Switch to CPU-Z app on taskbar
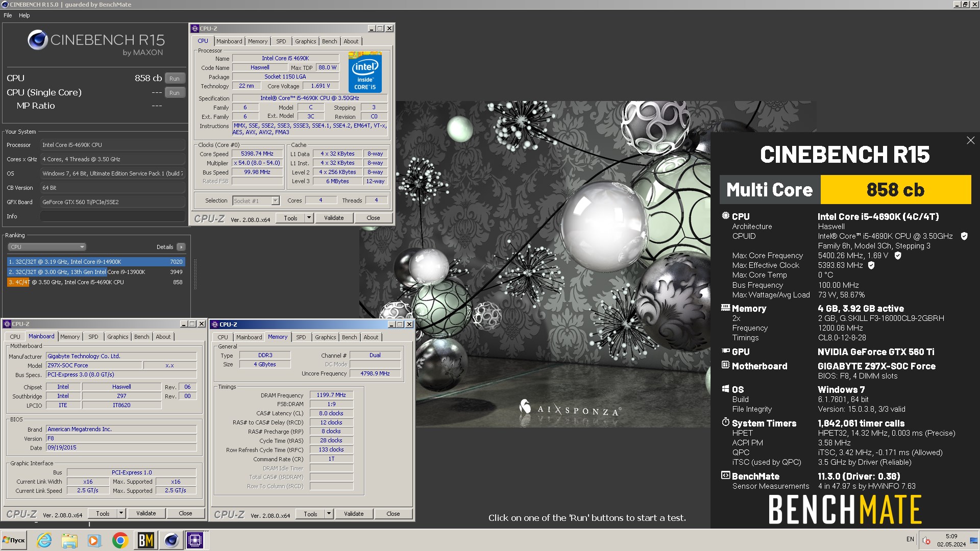Image resolution: width=980 pixels, height=551 pixels. [195, 540]
